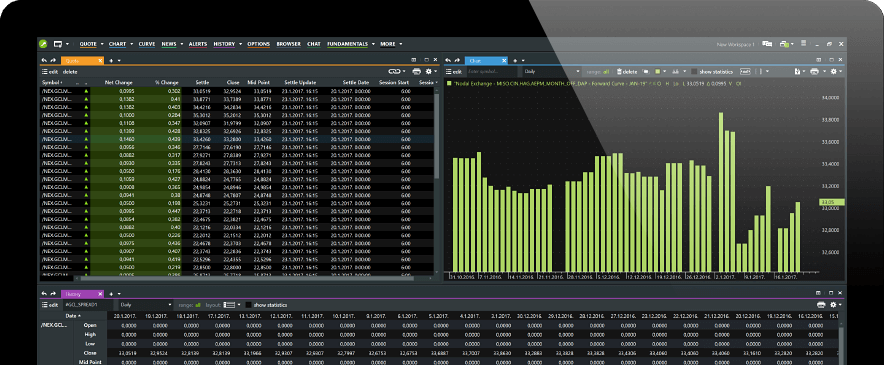The height and width of the screenshot is (365, 884).
Task: Click edit in the History panel toolbar
Action: point(50,305)
